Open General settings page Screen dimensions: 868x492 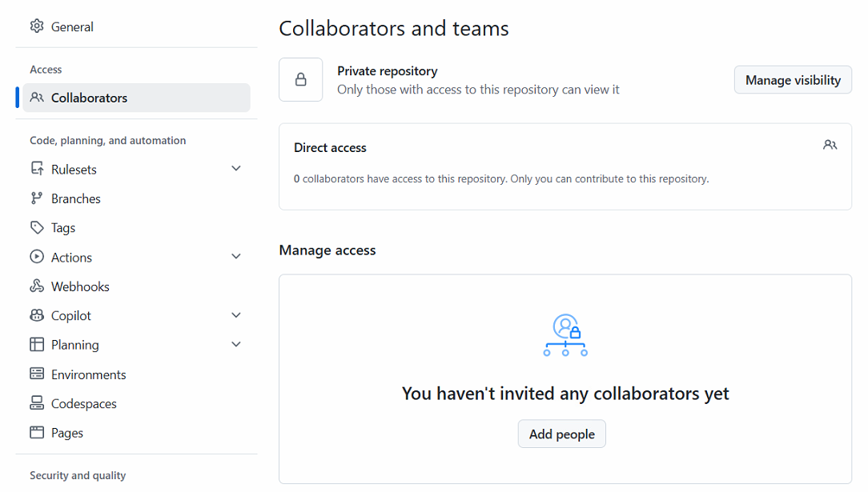coord(136,26)
